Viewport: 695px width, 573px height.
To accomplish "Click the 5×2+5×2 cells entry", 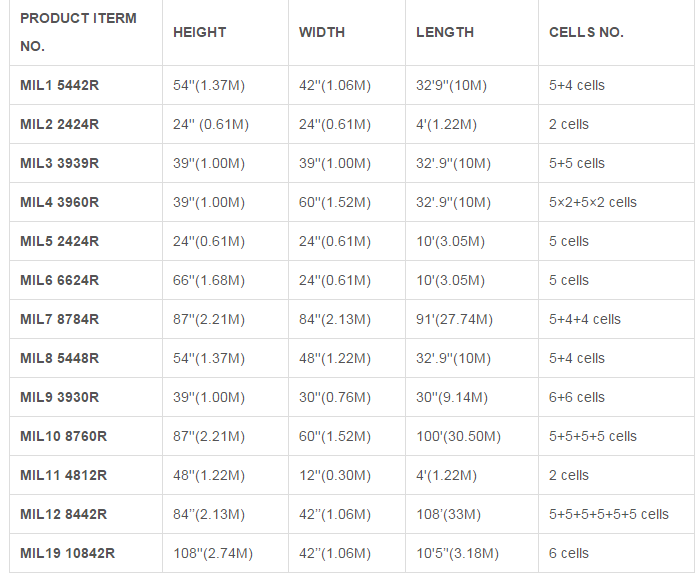I will click(593, 203).
